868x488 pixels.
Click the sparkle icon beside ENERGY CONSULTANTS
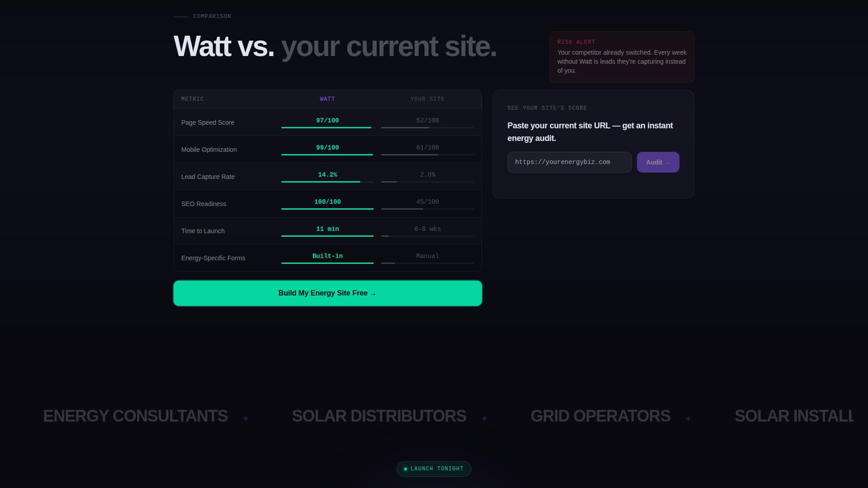tap(246, 418)
